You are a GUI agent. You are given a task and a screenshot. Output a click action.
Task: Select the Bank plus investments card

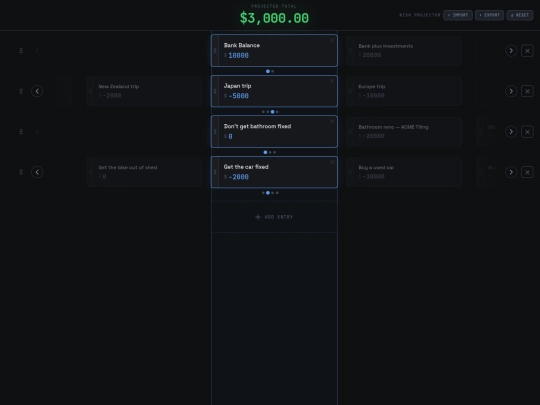coord(404,51)
